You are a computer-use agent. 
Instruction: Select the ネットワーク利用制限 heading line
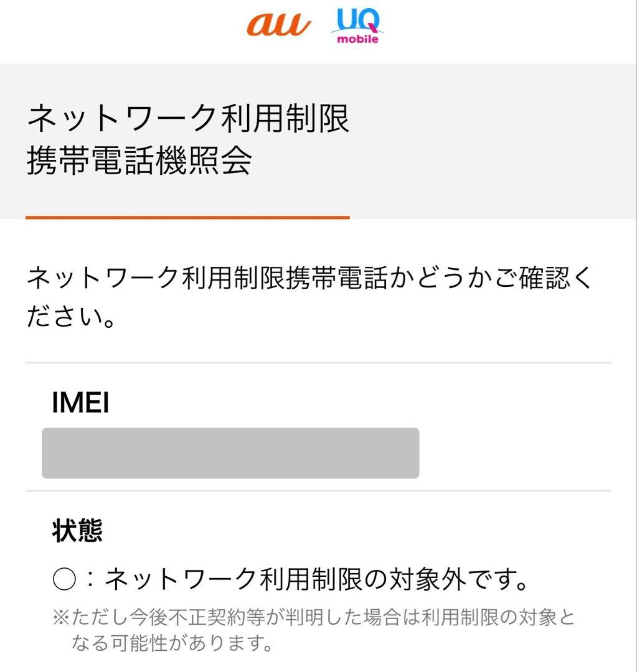point(187,118)
